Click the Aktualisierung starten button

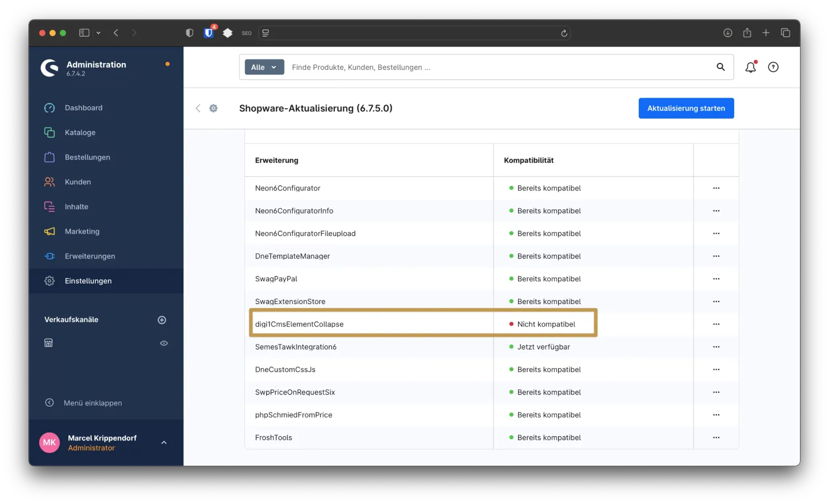686,108
